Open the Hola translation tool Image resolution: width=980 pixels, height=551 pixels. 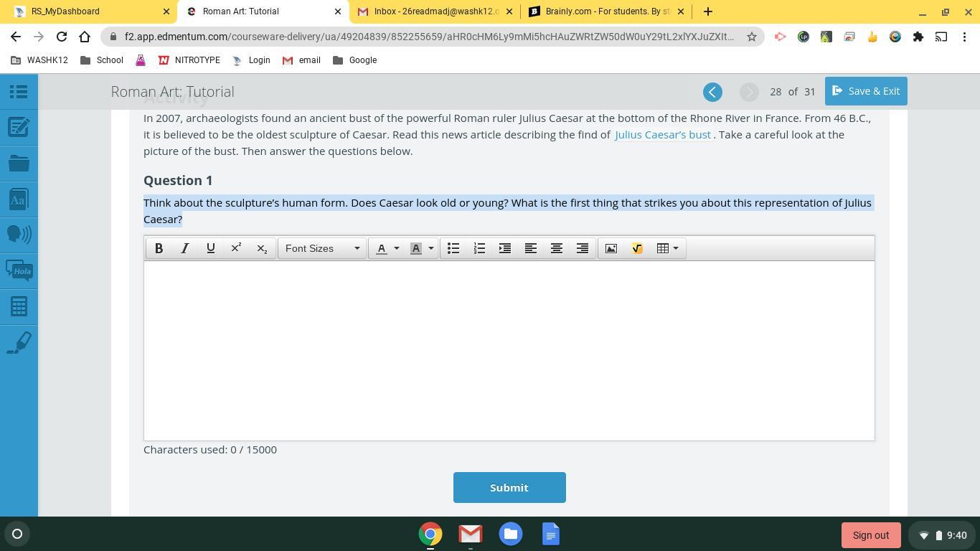click(19, 270)
